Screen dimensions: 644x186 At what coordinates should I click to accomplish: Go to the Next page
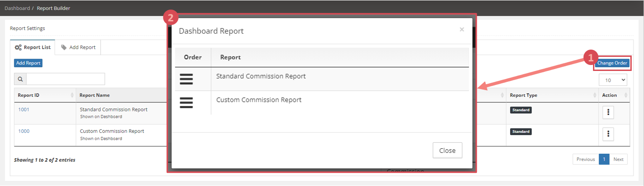618,159
